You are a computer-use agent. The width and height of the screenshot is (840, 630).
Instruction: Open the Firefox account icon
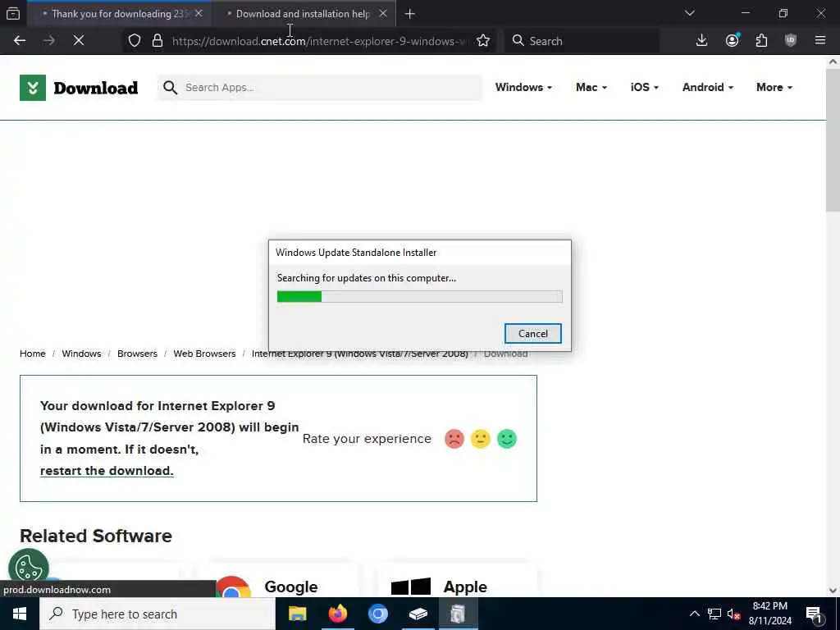pyautogui.click(x=732, y=41)
